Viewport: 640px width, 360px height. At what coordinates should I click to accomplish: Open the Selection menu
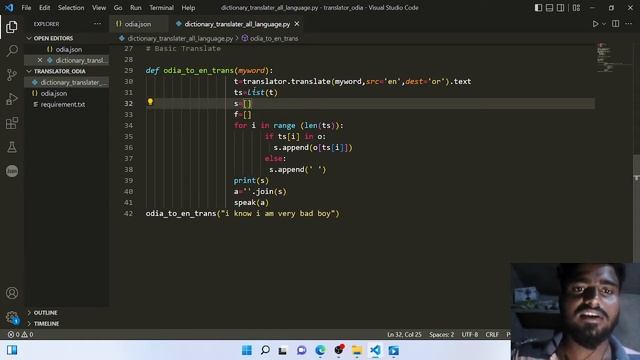71,8
